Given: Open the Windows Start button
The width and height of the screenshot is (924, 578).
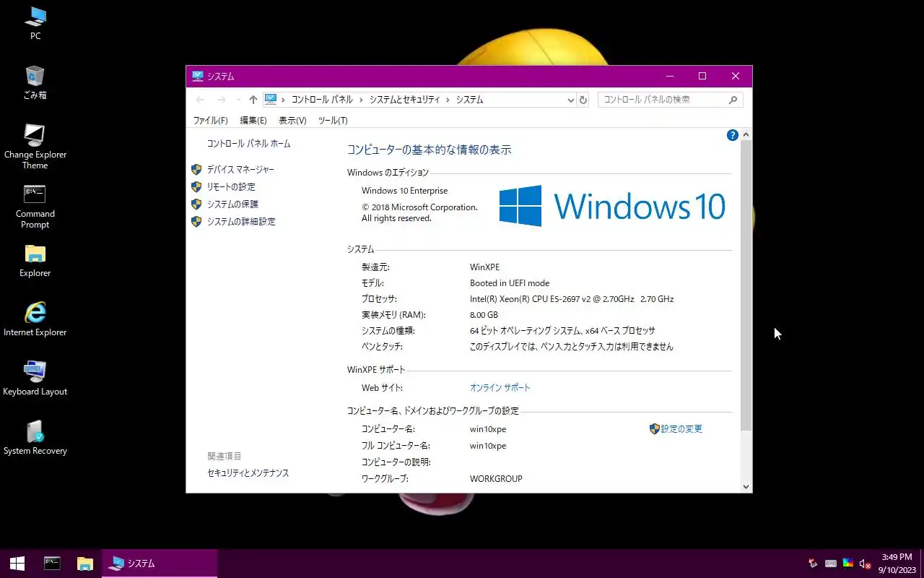Looking at the screenshot, I should tap(17, 564).
